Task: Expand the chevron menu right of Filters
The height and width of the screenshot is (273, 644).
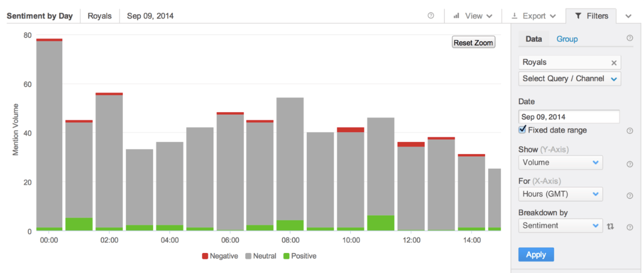Action: 629,16
